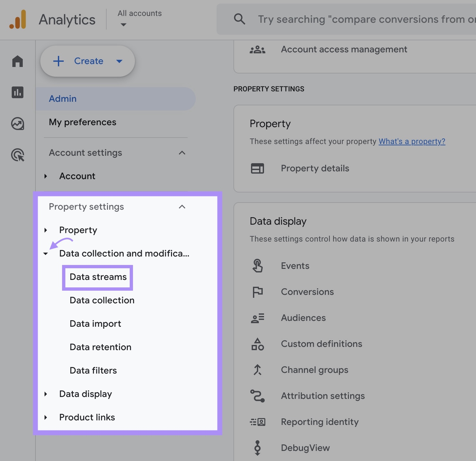Go to My preferences
Screen dimensions: 476x461
click(82, 122)
